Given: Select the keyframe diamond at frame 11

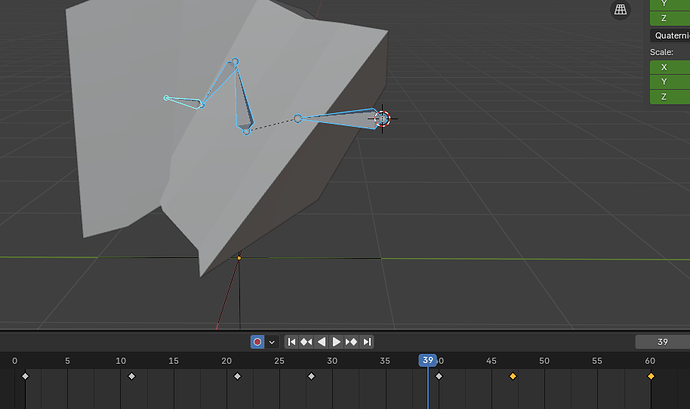Looking at the screenshot, I should (x=131, y=376).
